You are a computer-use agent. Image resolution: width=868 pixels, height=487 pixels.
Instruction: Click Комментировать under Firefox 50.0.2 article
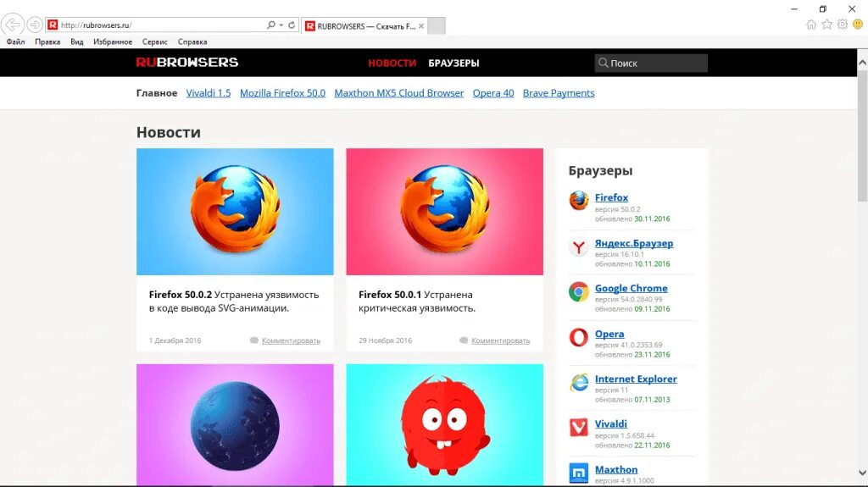(x=291, y=340)
